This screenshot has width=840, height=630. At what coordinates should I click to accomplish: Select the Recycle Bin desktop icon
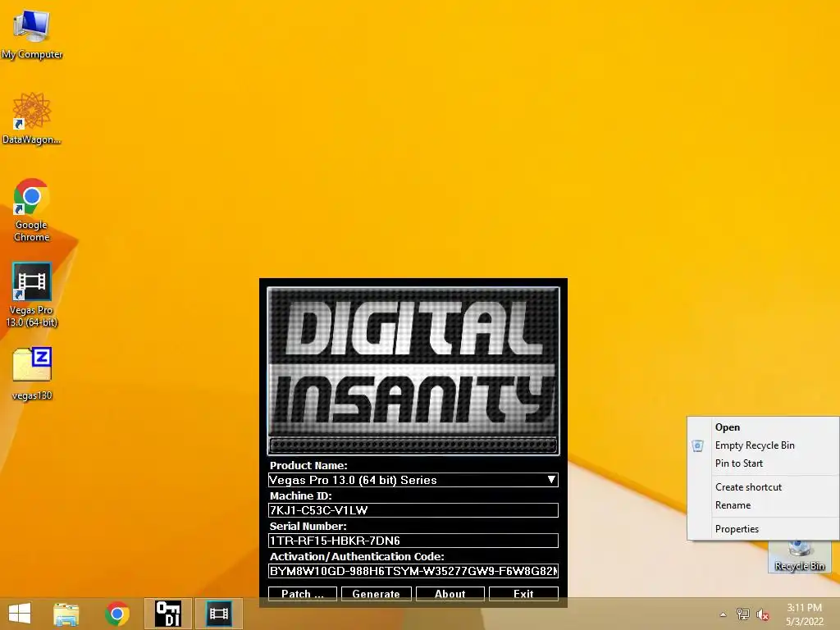coord(799,557)
